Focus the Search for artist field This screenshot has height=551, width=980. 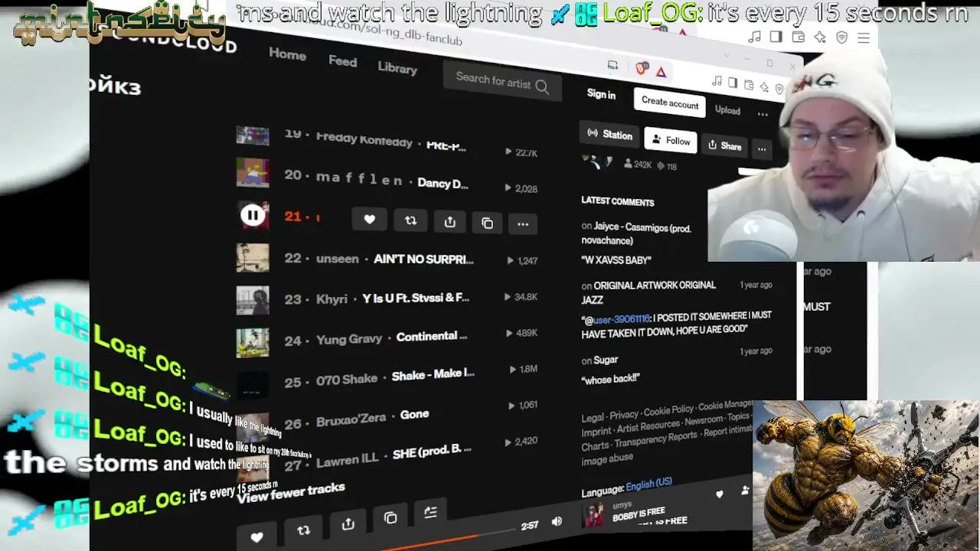[x=502, y=83]
